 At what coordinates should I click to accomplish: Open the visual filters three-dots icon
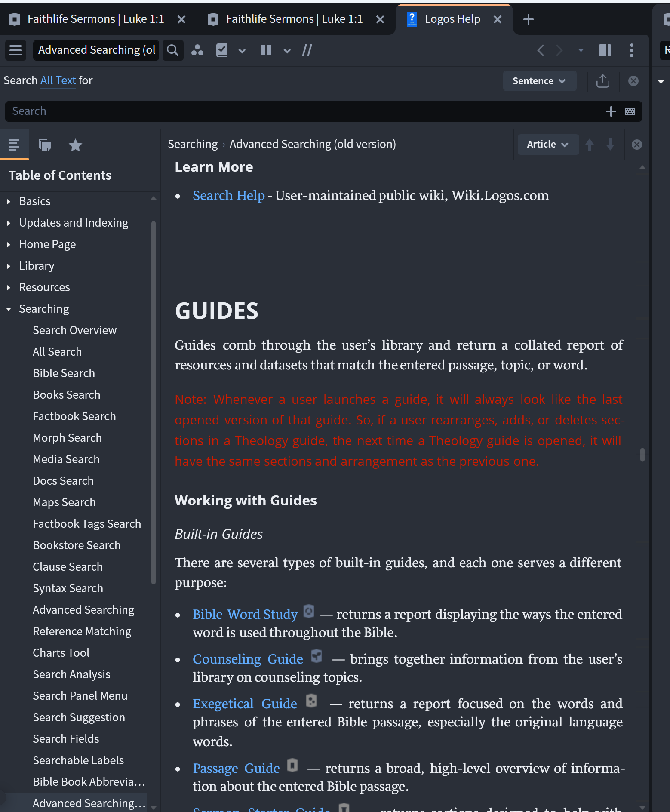click(197, 50)
